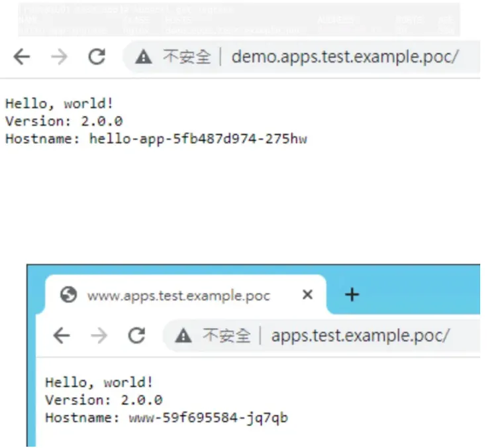
Task: Click the 不安全 label in the upper address bar
Action: pyautogui.click(x=187, y=57)
